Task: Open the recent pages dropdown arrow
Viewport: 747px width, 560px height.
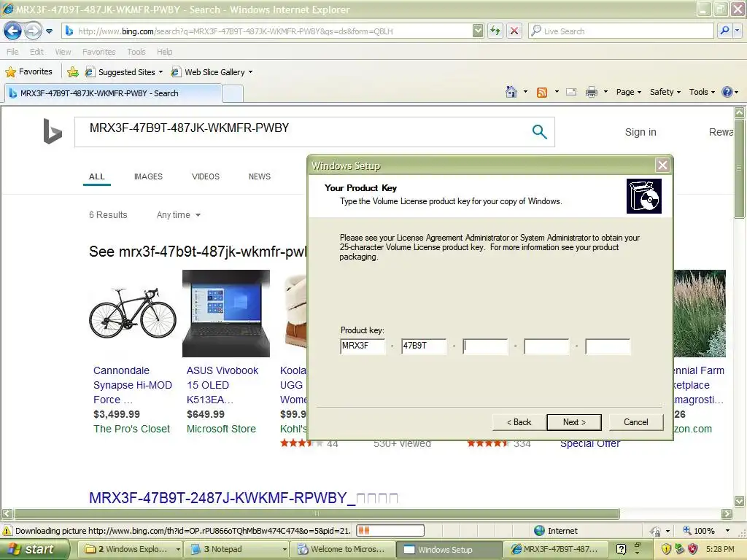Action: 49,31
